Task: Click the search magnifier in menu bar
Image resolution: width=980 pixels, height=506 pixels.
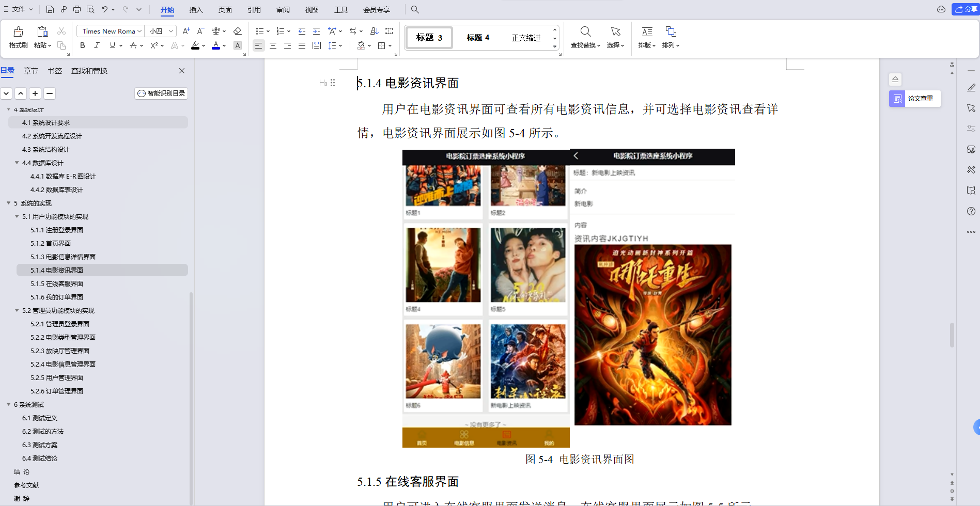Action: [x=415, y=9]
